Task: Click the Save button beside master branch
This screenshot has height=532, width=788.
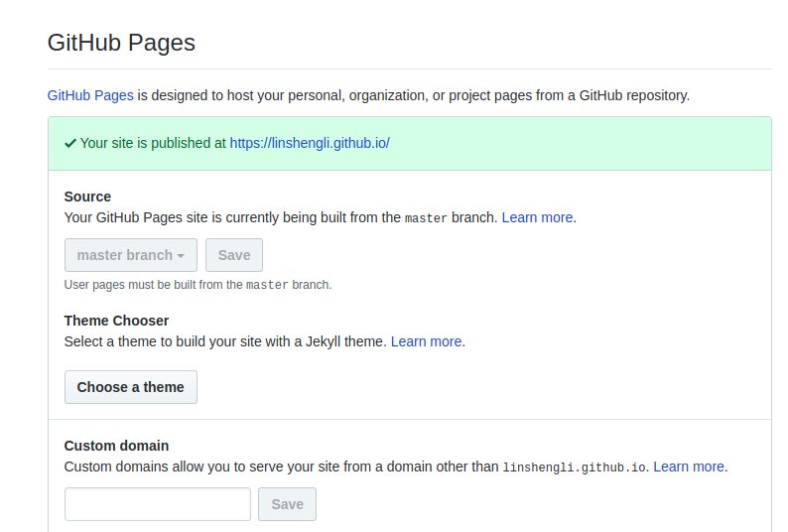Action: tap(234, 255)
